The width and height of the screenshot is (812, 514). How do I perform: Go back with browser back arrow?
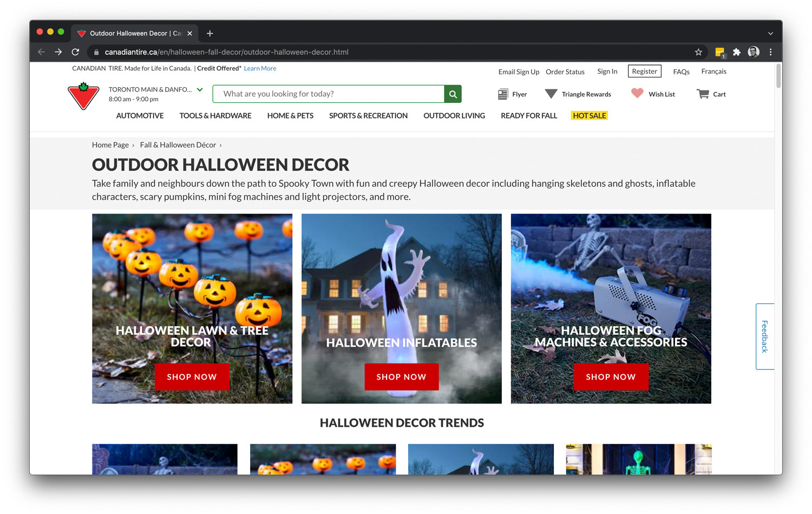coord(41,52)
